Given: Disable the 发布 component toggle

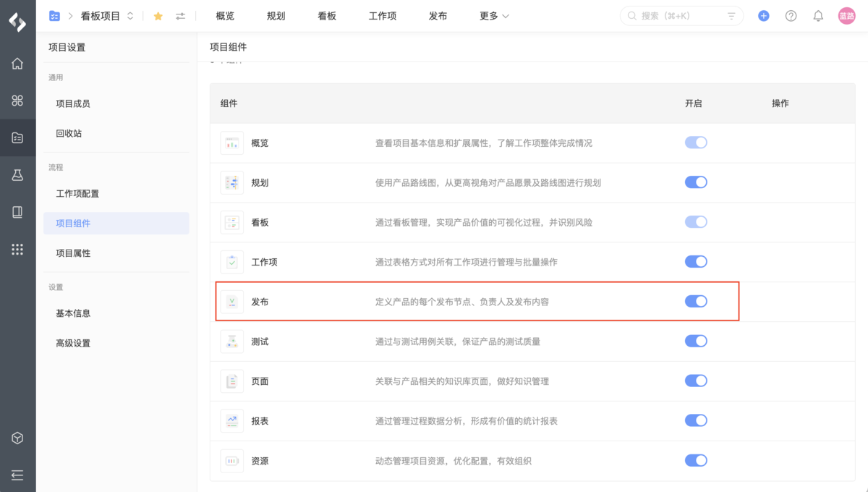Looking at the screenshot, I should pyautogui.click(x=696, y=301).
